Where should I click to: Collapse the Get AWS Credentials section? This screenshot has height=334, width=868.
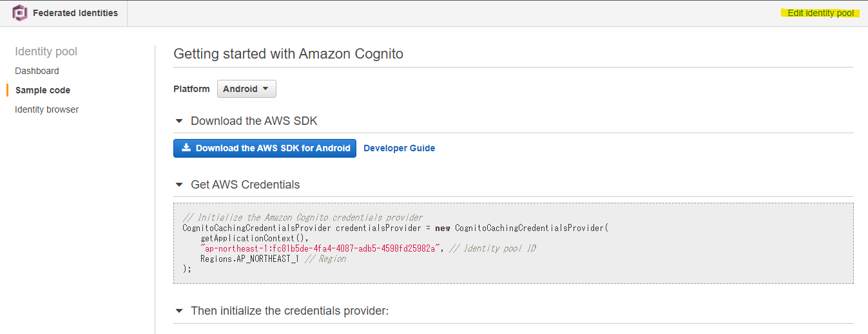pos(179,185)
